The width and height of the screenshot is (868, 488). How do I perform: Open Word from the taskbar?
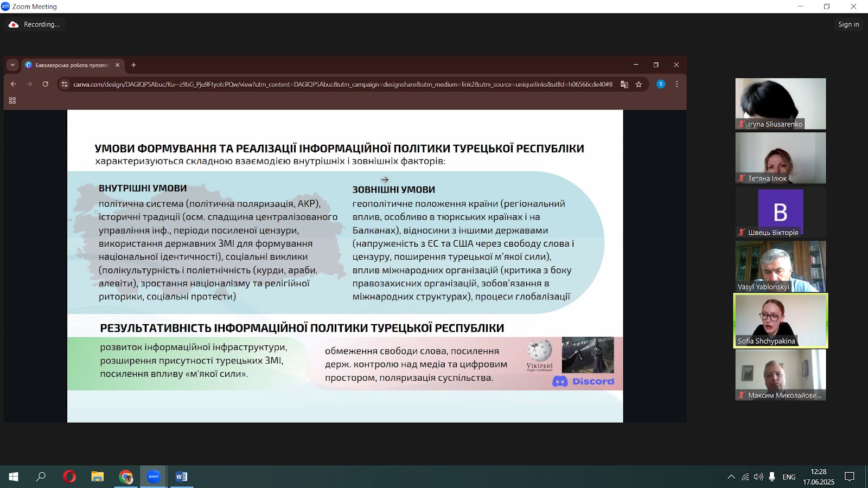click(181, 477)
